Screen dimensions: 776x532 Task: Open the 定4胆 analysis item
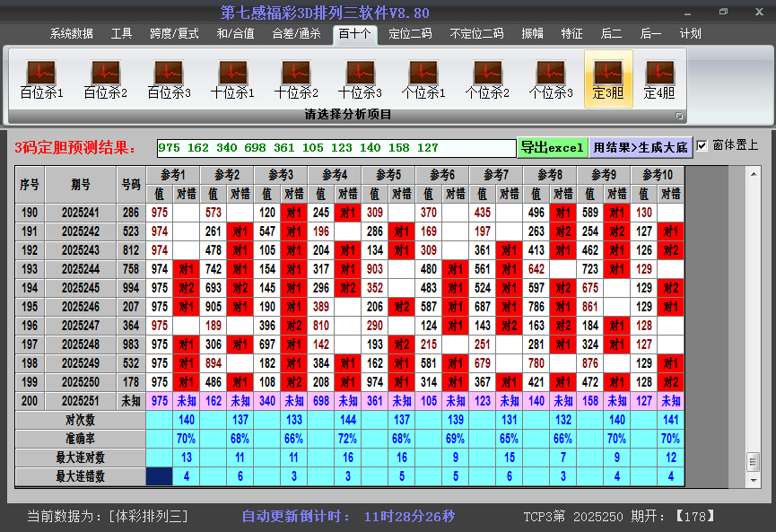[x=659, y=80]
